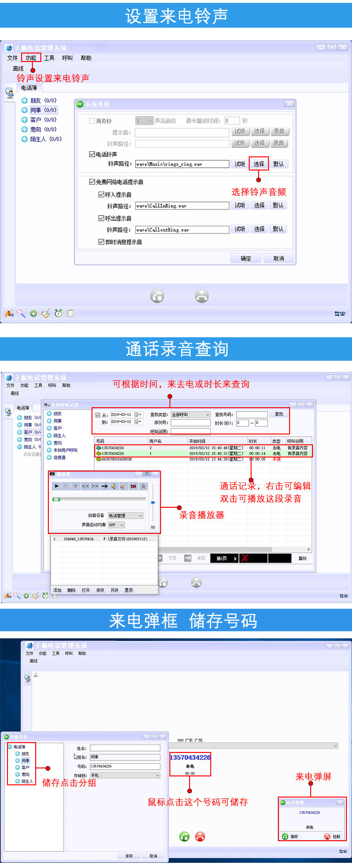
Task: Open the 到 2019-03-12 date picker
Action: coord(138,422)
